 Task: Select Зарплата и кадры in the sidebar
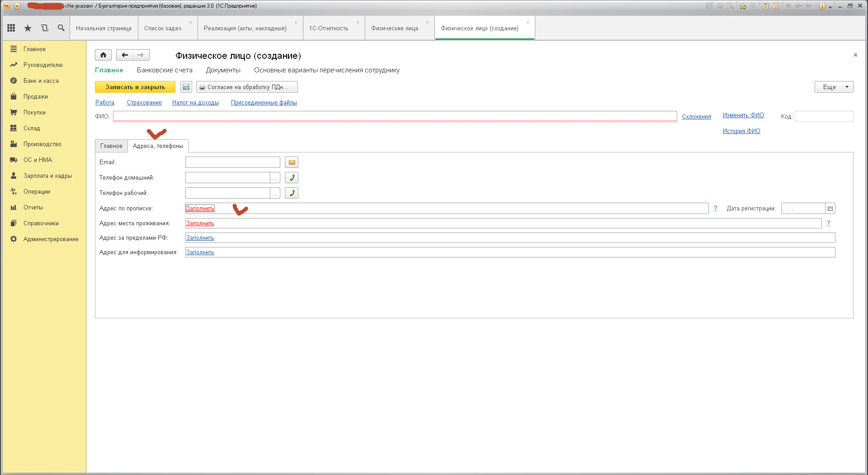(x=47, y=176)
